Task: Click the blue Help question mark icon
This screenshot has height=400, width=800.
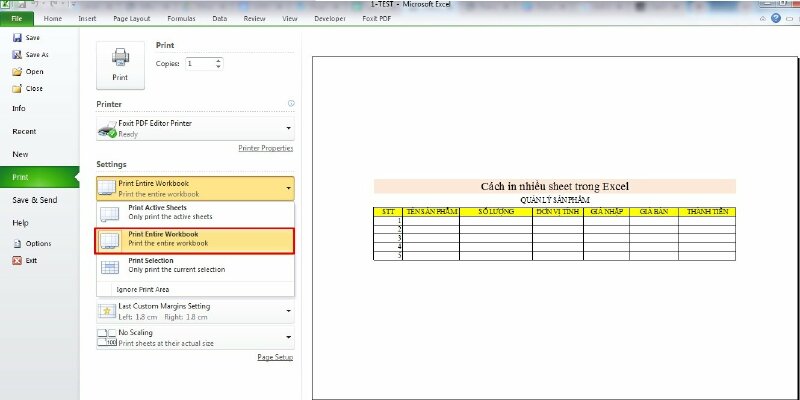Action: pos(776,18)
